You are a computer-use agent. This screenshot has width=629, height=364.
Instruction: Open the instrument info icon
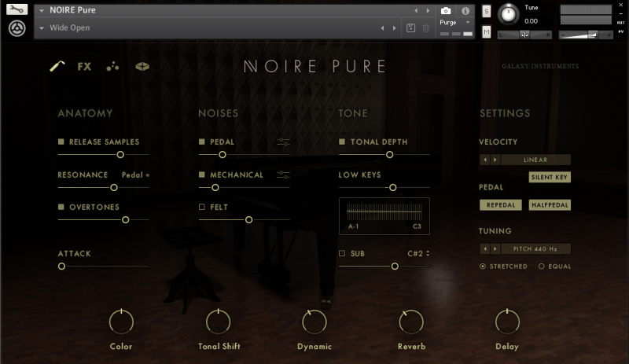(465, 11)
